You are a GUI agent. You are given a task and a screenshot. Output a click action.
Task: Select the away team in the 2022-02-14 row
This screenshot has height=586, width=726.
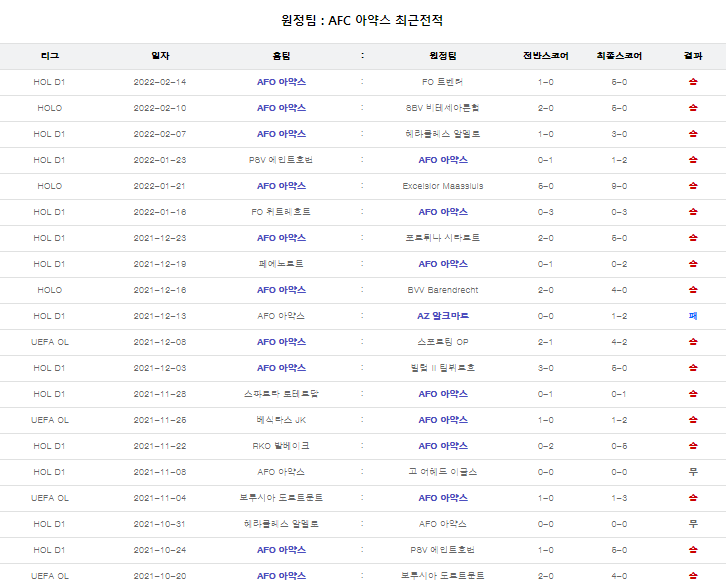coord(443,82)
